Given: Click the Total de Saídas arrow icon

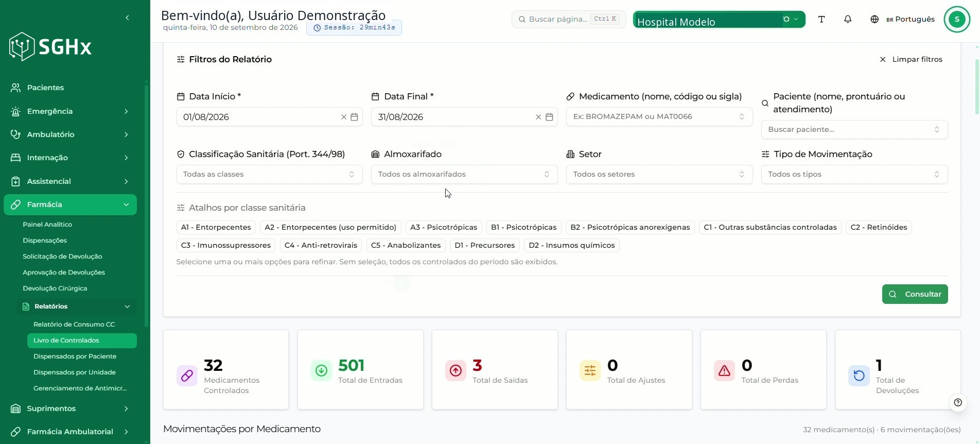Looking at the screenshot, I should coord(456,370).
